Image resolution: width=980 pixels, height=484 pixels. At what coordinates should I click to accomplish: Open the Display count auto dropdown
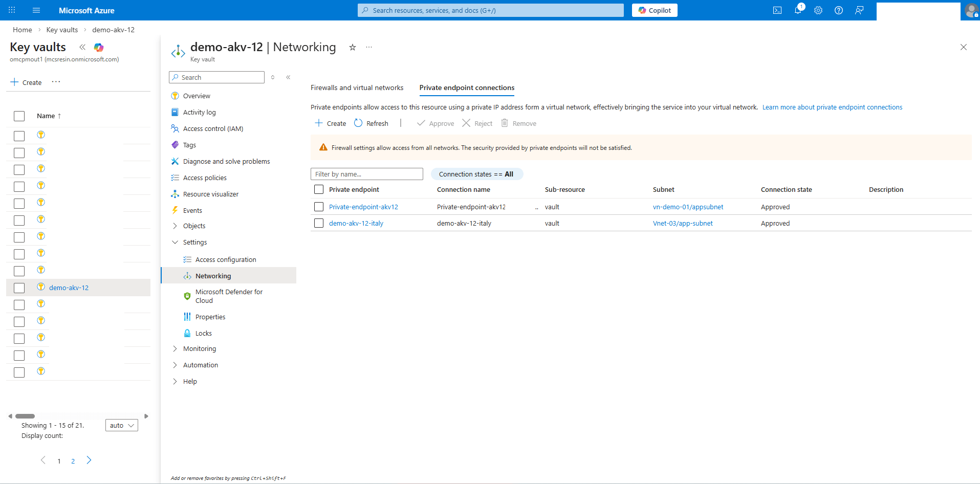pos(121,425)
